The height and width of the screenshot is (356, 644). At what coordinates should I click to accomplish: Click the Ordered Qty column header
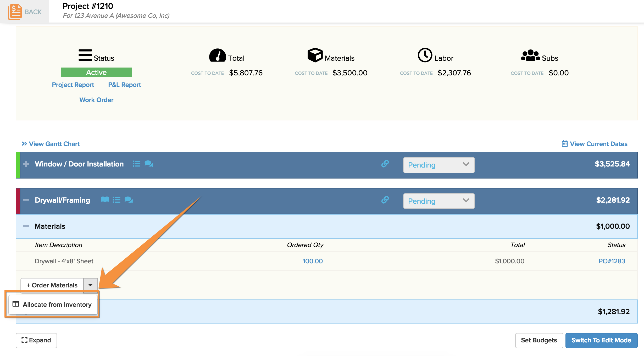pos(305,245)
